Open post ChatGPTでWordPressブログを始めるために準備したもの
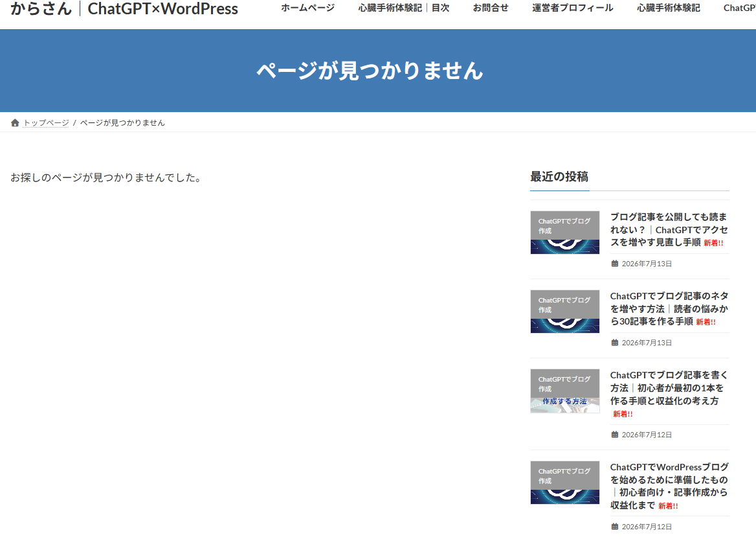This screenshot has width=756, height=539. pyautogui.click(x=669, y=486)
